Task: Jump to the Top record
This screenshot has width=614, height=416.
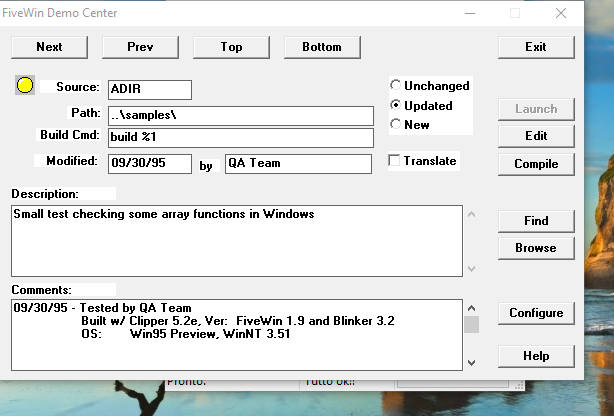Action: (x=231, y=47)
